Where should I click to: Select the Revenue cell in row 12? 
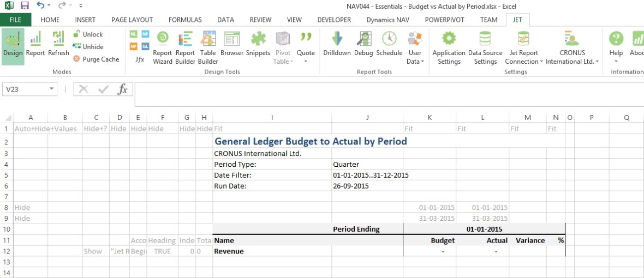click(x=272, y=251)
